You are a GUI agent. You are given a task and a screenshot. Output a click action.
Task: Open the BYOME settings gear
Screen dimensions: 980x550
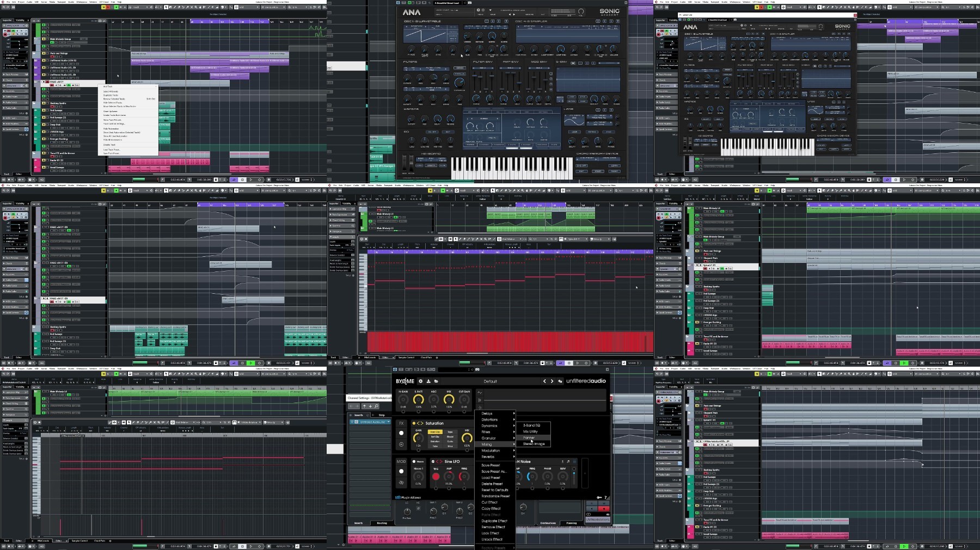(420, 381)
